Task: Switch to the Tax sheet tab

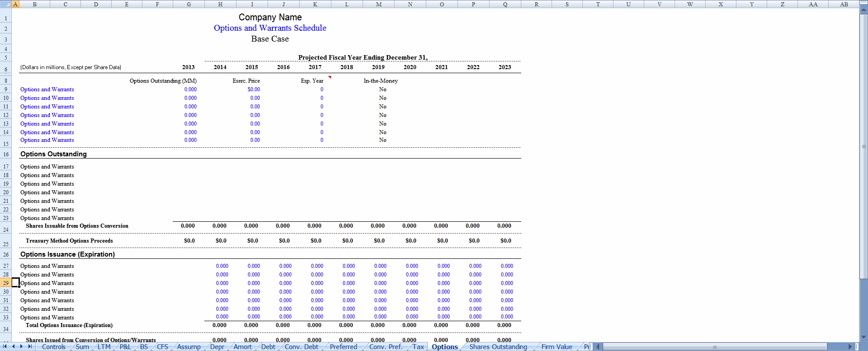Action: [418, 347]
